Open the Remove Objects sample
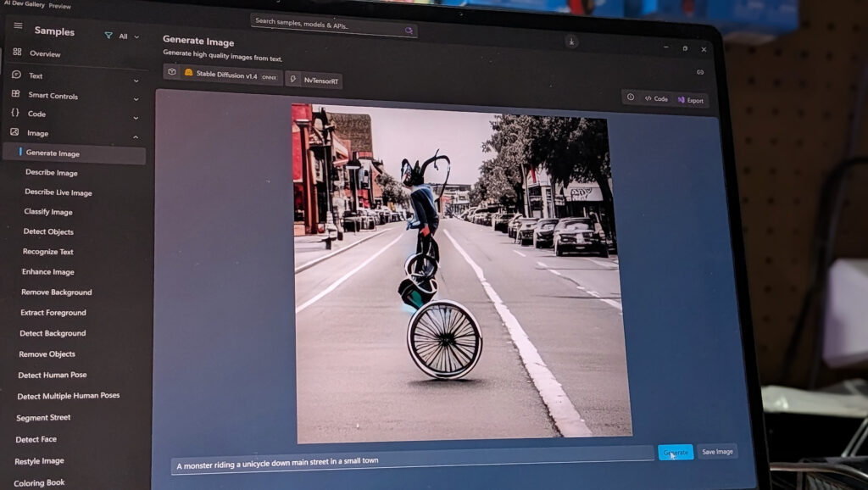The height and width of the screenshot is (490, 868). point(47,354)
